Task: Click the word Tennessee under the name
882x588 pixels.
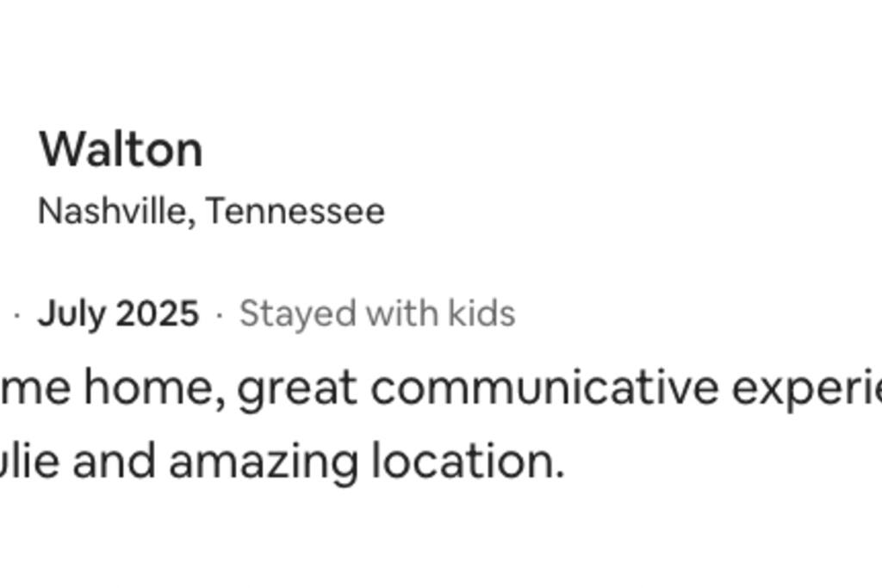Action: [295, 211]
